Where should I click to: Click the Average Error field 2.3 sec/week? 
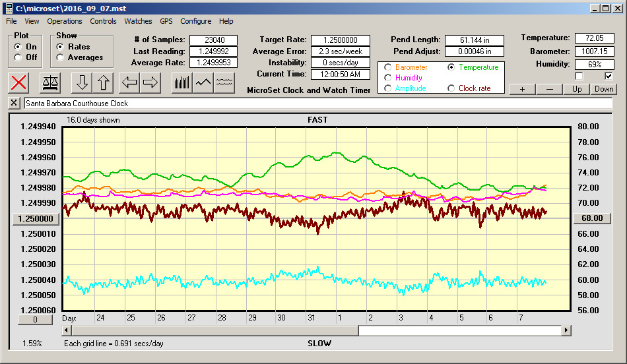[x=341, y=51]
